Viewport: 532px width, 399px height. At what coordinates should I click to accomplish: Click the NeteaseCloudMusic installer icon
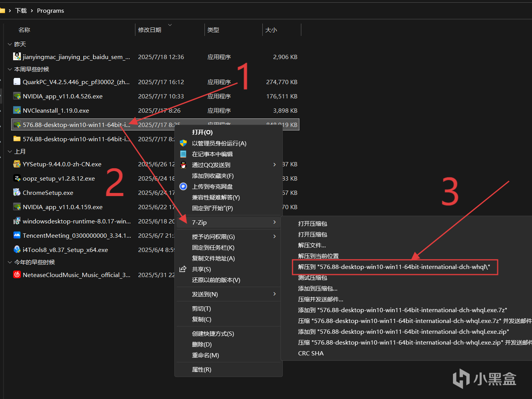(x=17, y=275)
